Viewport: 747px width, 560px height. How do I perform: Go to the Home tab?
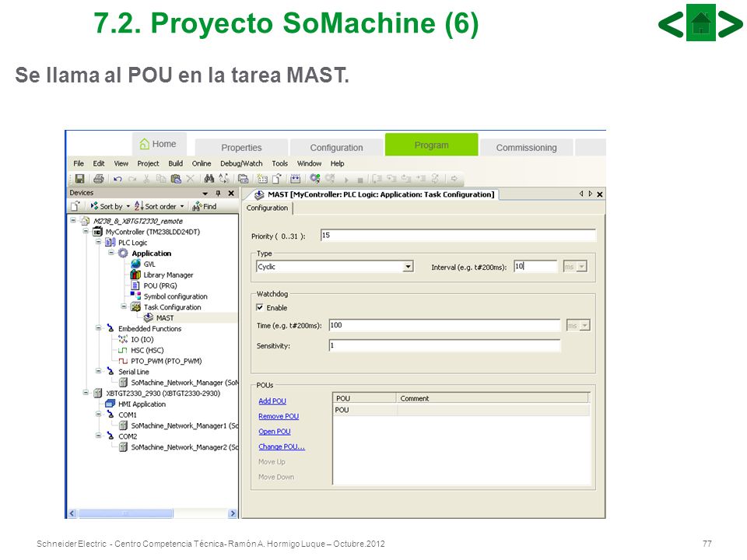point(159,144)
